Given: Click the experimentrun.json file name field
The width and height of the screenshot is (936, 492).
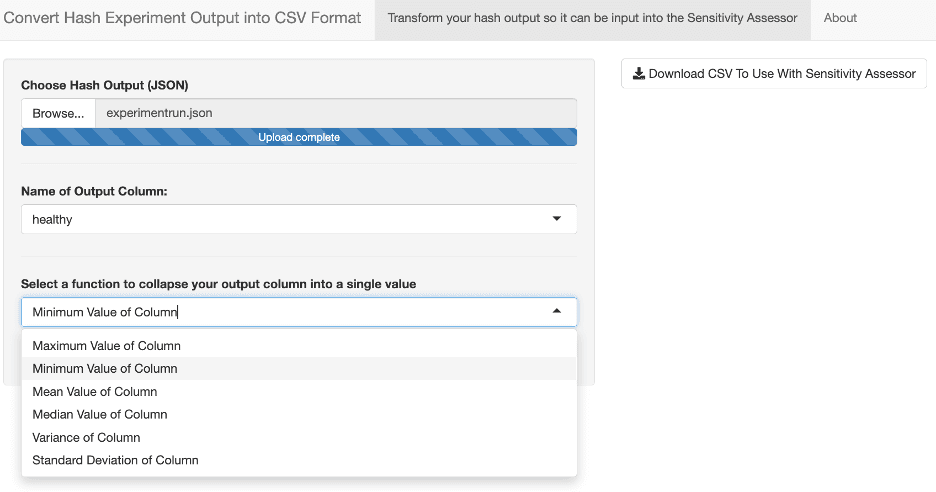Looking at the screenshot, I should pyautogui.click(x=335, y=113).
